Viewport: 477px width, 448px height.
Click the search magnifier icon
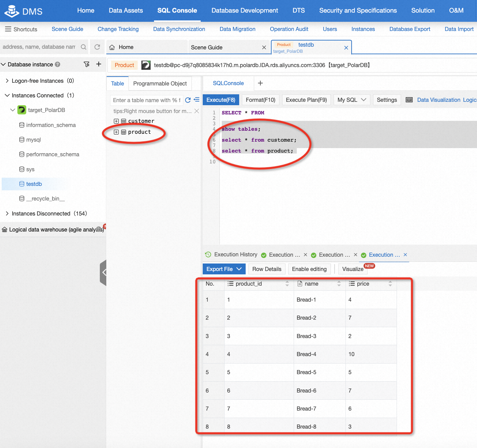[x=83, y=47]
